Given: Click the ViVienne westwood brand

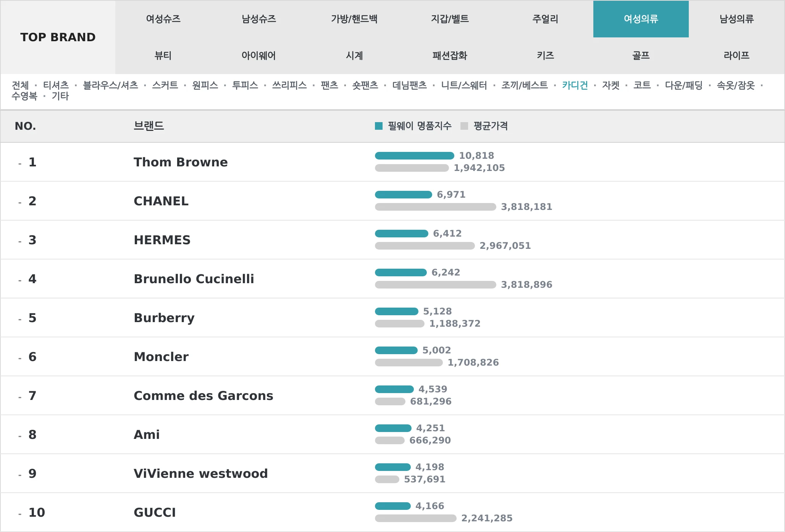Looking at the screenshot, I should point(201,474).
